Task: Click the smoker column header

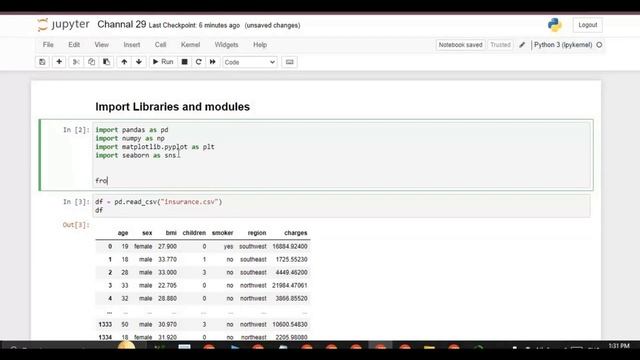Action: [222, 233]
